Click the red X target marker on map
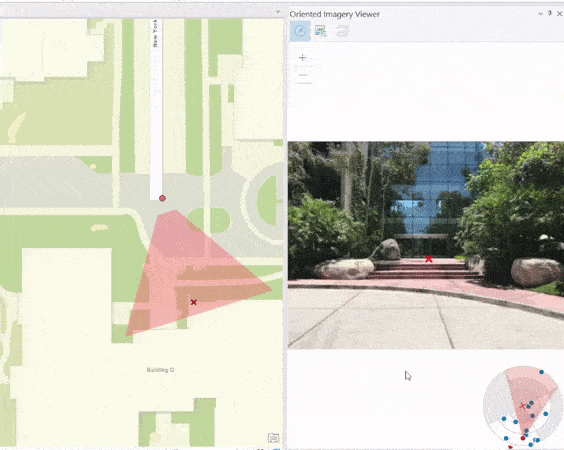 194,302
